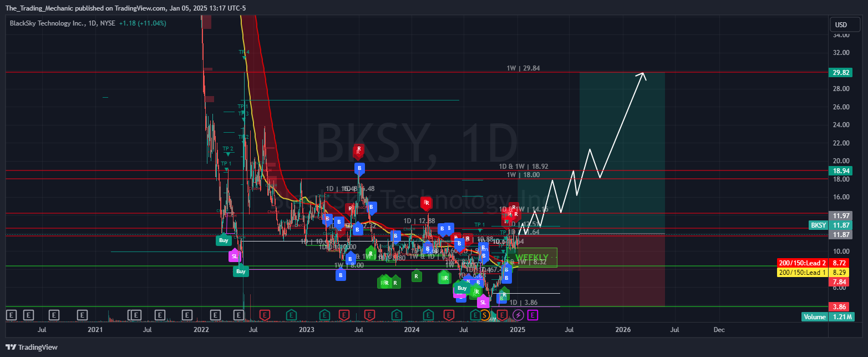Viewport: 868px width, 357px height.
Task: Click the 18.94 price axis tag
Action: [840, 171]
